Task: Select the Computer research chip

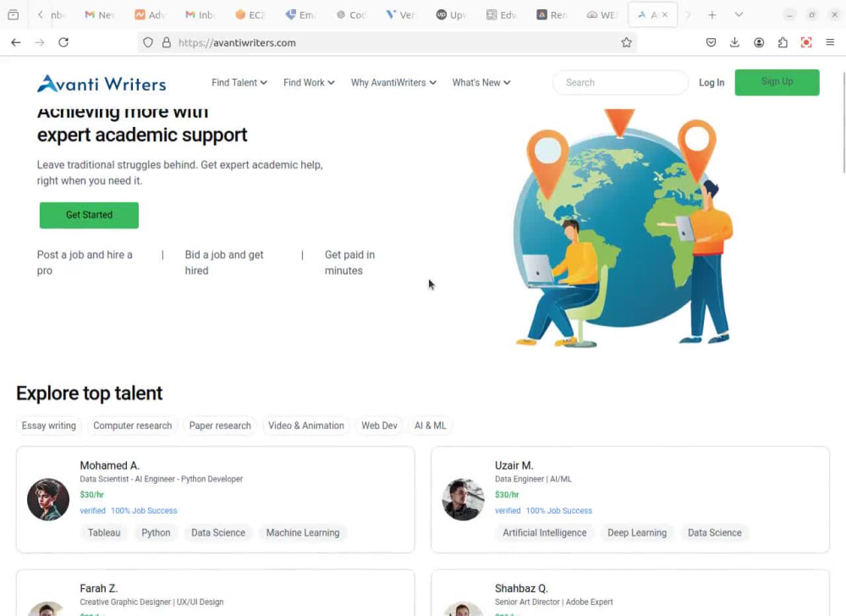Action: (132, 426)
